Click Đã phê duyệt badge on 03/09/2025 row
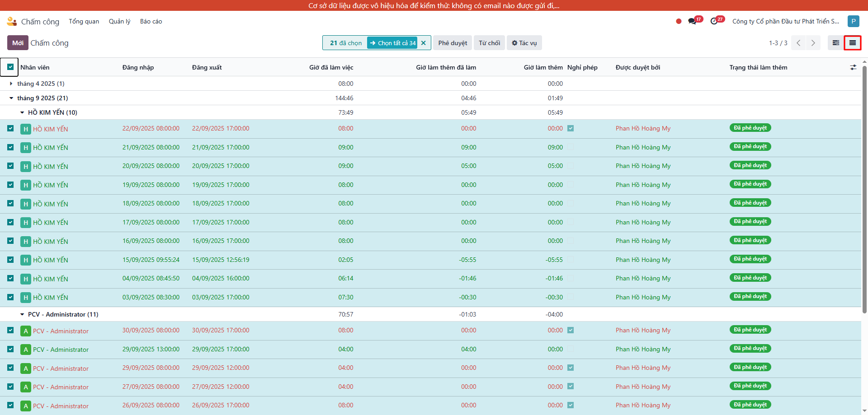This screenshot has height=415, width=868. (x=750, y=297)
